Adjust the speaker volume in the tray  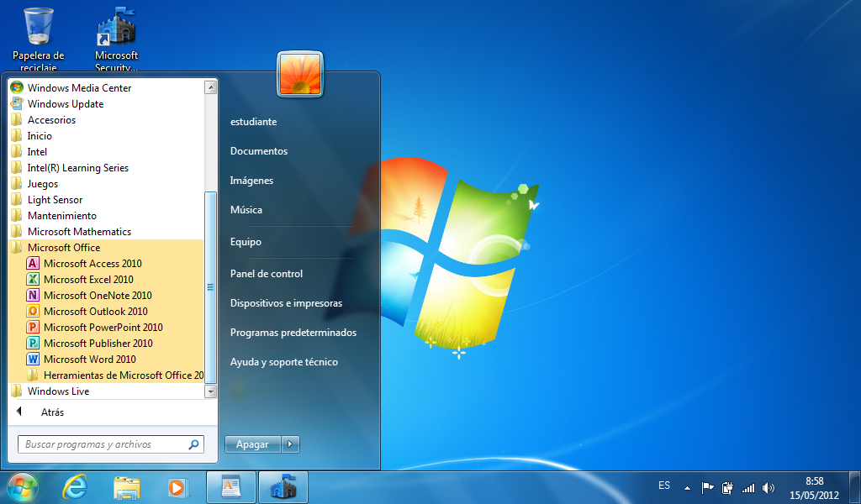coord(769,486)
